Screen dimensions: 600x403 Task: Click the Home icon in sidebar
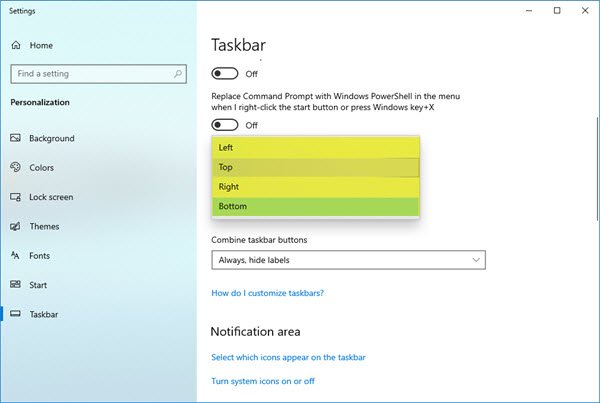16,45
